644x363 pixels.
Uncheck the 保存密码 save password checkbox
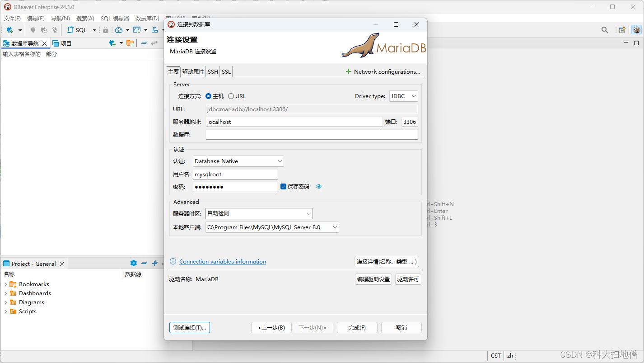(x=284, y=187)
